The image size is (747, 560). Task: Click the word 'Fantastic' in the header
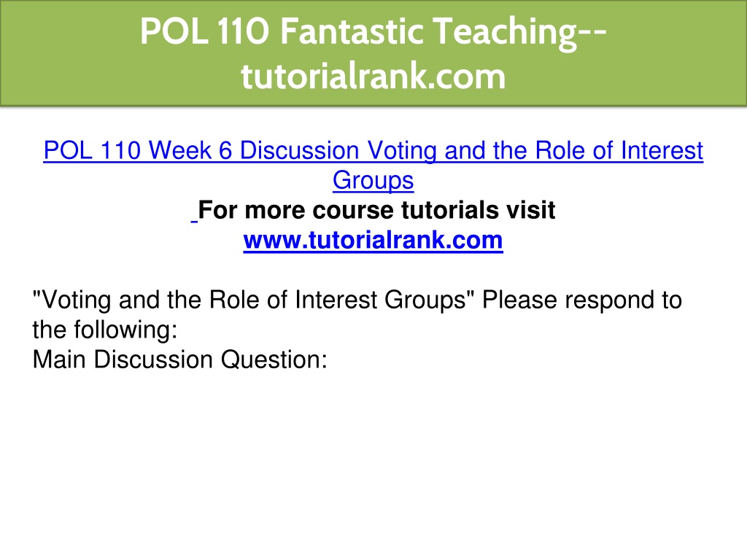(x=352, y=31)
